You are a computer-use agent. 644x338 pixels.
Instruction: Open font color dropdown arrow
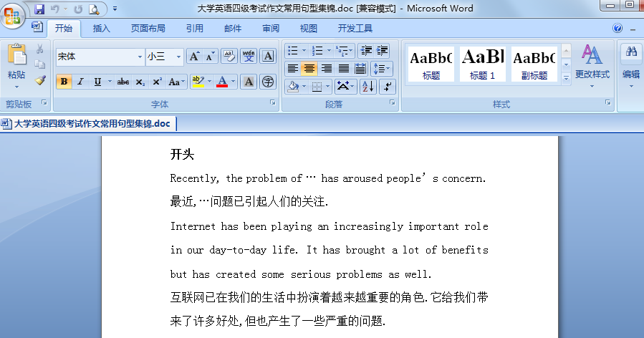[233, 82]
